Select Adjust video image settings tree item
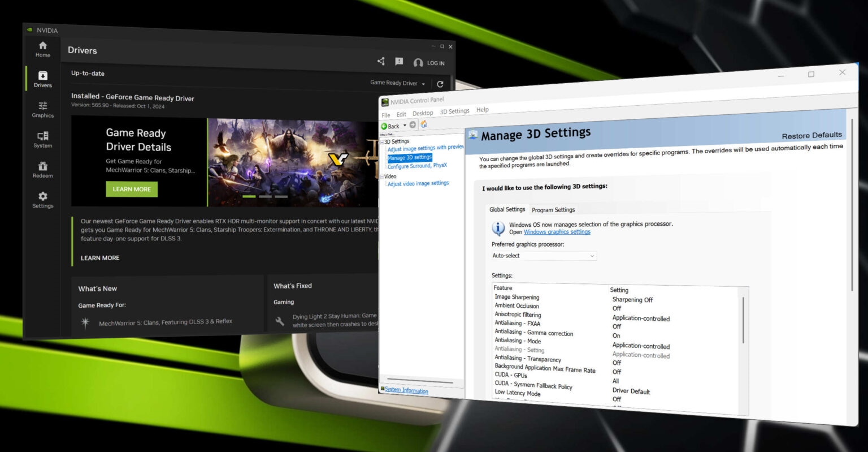The height and width of the screenshot is (452, 868). (x=418, y=184)
